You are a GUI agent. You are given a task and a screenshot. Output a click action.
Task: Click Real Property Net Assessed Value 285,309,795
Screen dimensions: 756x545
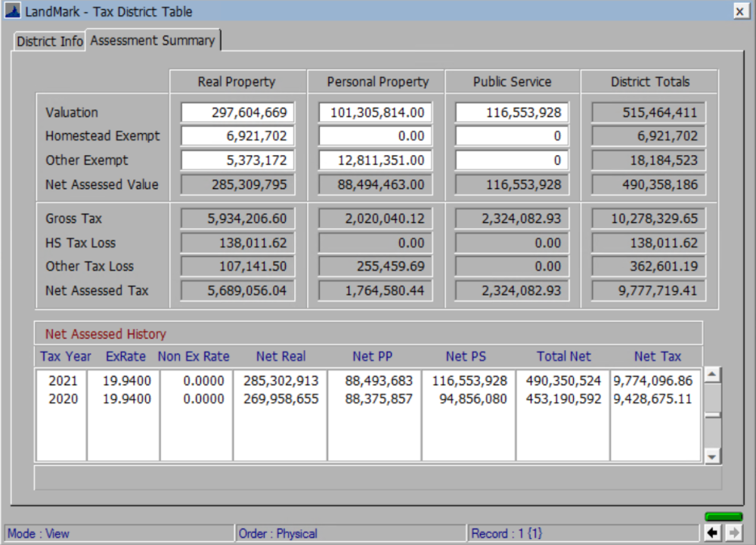tap(237, 184)
